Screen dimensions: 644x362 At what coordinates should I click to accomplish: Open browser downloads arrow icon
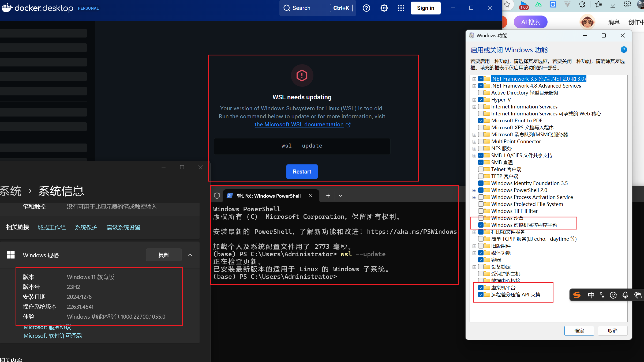(613, 5)
